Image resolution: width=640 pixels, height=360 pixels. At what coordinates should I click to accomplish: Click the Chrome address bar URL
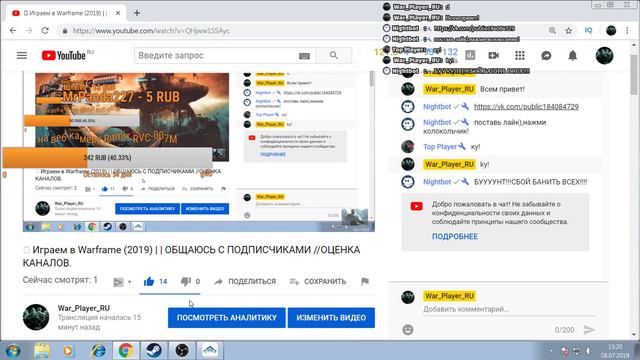(151, 31)
